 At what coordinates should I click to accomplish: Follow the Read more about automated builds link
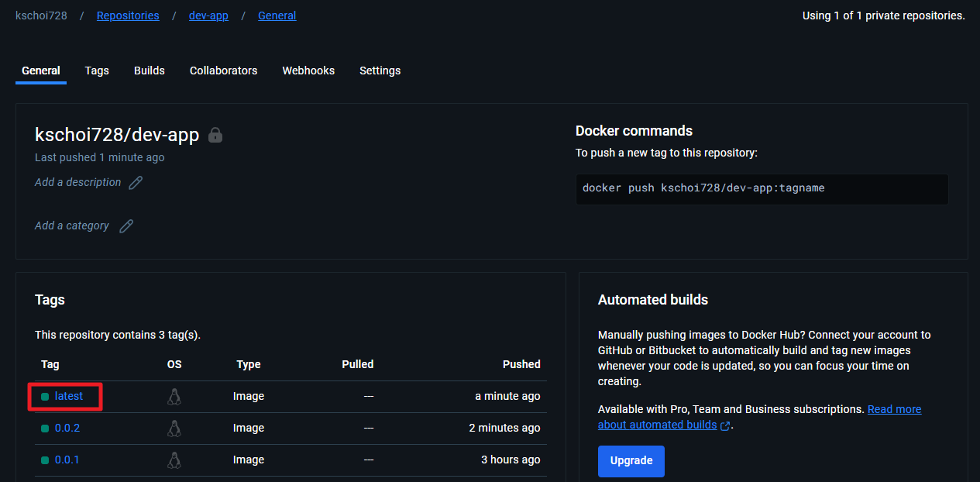[759, 417]
